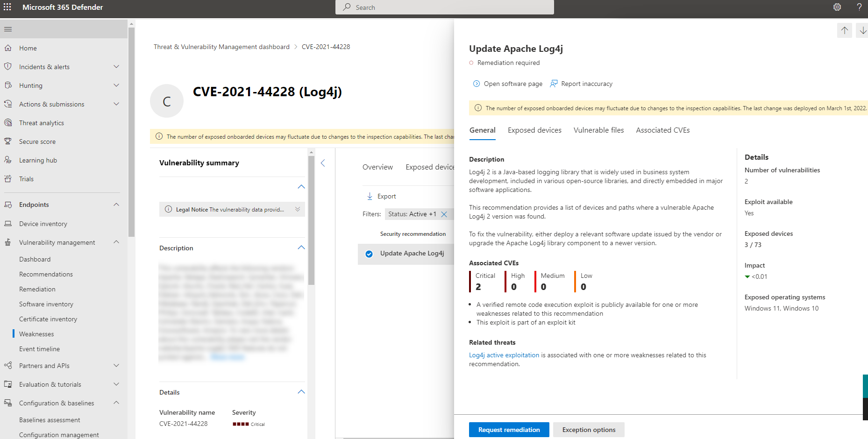Collapse the vulnerability summary pane arrow
The image size is (868, 439).
pos(323,163)
